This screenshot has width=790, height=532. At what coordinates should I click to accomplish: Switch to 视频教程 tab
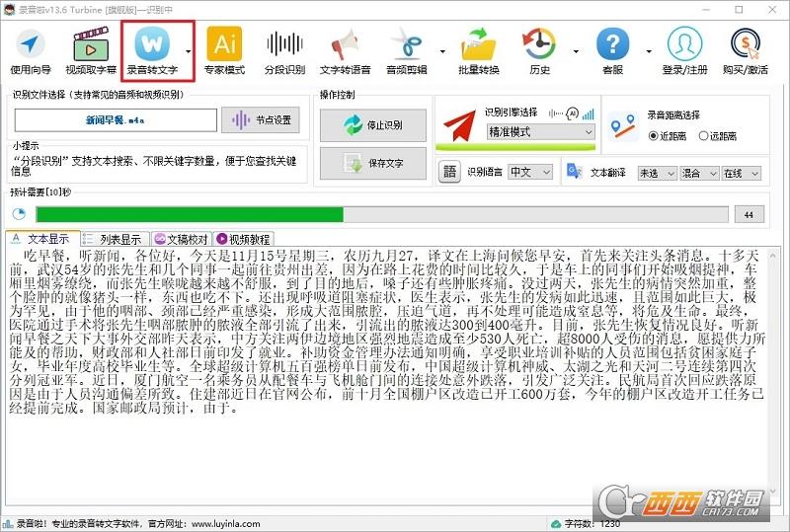244,239
